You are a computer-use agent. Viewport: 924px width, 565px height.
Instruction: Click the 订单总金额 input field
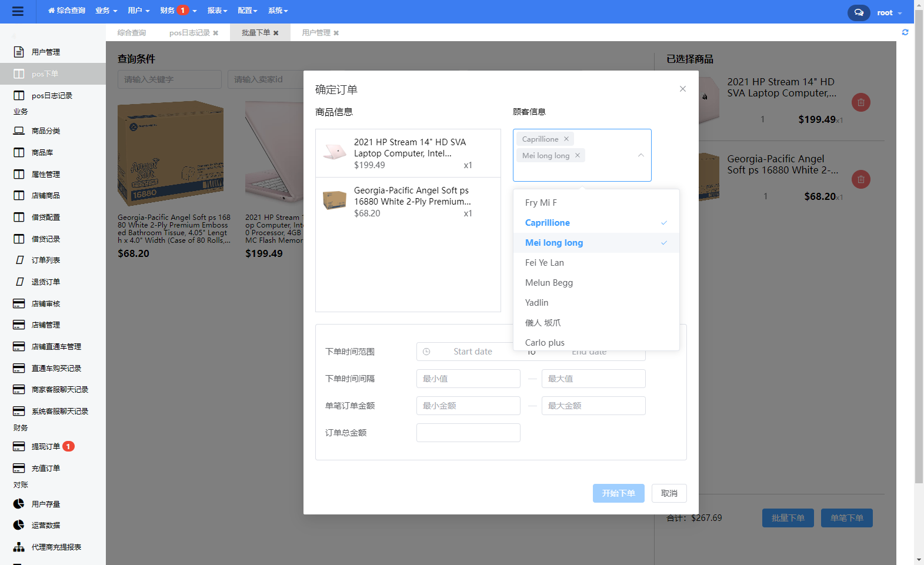pyautogui.click(x=468, y=433)
